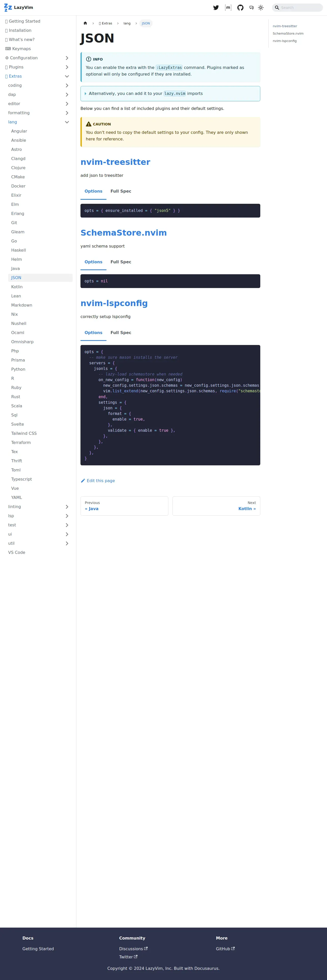Open the discussions chat bubble icon
327x980 pixels.
coord(251,8)
